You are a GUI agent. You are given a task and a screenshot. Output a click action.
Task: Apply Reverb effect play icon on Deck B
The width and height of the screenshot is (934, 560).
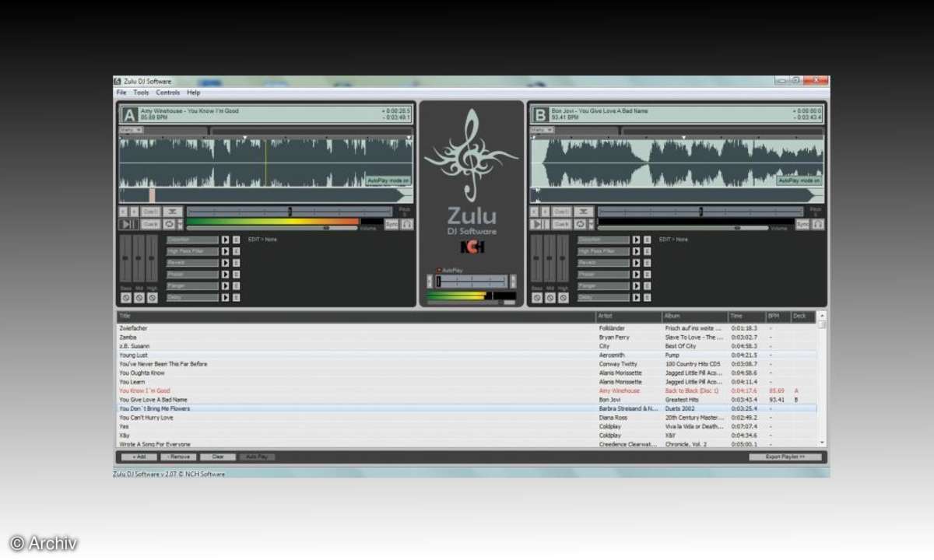click(636, 263)
